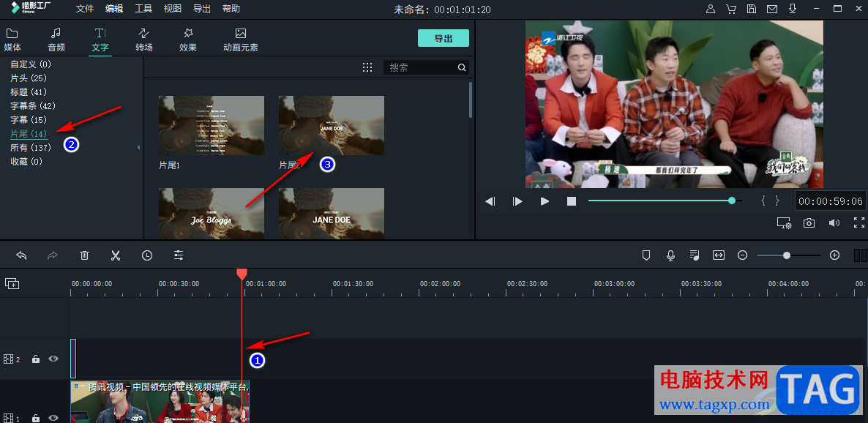Step back one frame in preview

490,201
